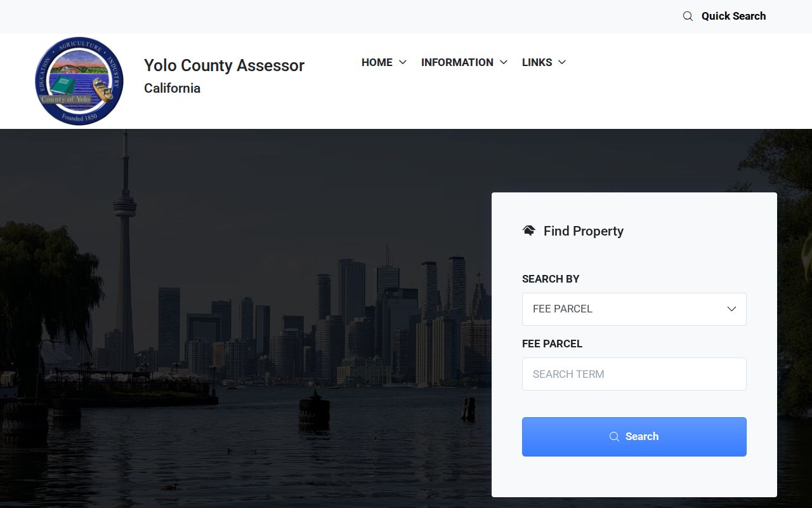
Task: Open the HOME menu item
Action: (x=377, y=62)
